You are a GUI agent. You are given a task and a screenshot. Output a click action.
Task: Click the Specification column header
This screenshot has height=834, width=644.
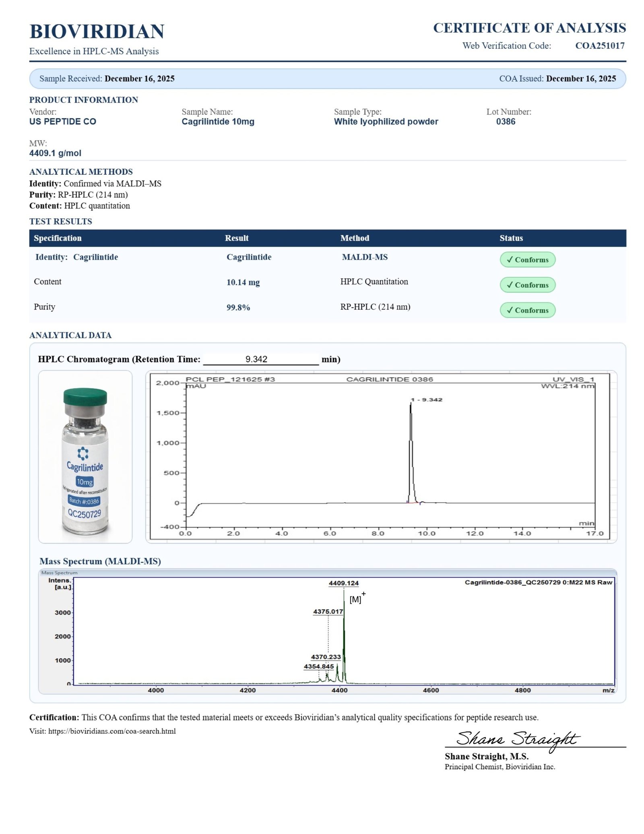point(58,238)
